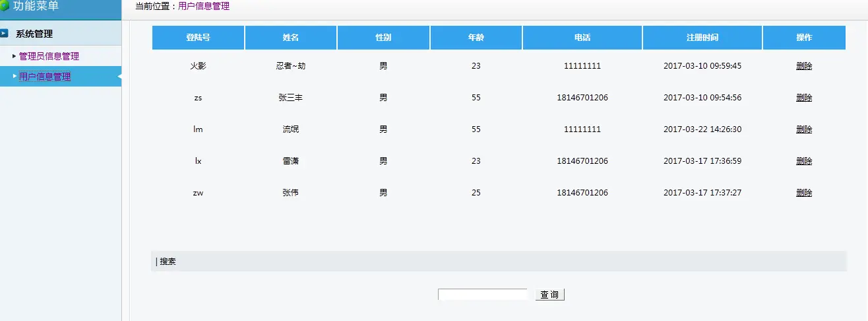This screenshot has width=868, height=321.
Task: Select 用户信息管理 in the sidebar
Action: (45, 77)
